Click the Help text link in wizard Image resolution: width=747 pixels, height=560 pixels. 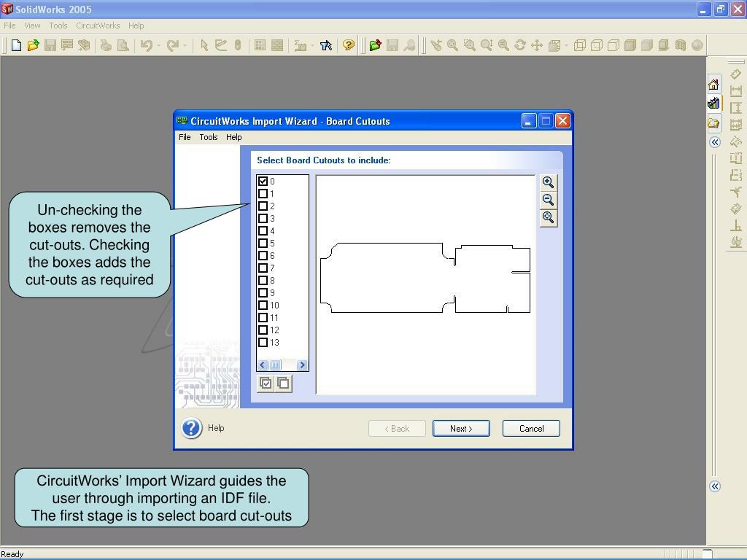(216, 427)
